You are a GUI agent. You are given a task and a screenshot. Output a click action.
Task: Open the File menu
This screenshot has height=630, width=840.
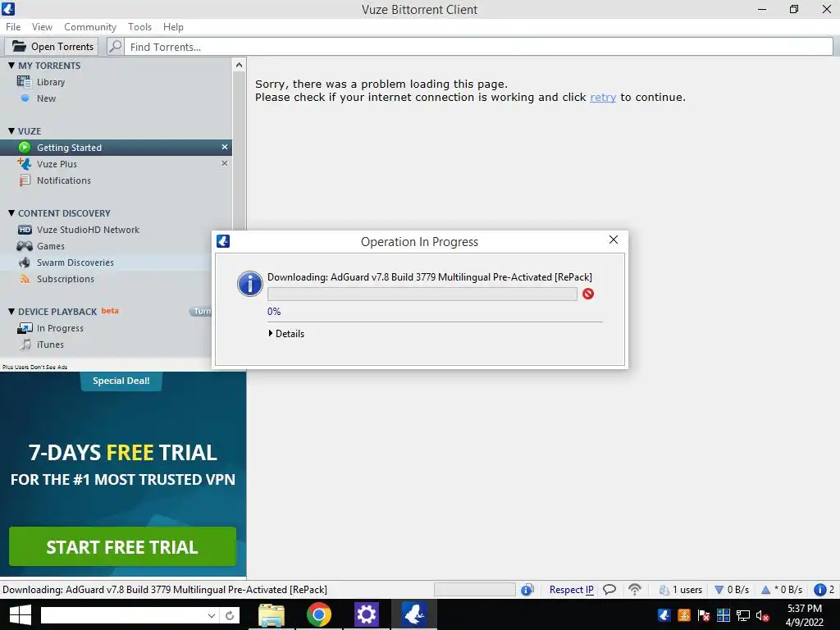13,27
